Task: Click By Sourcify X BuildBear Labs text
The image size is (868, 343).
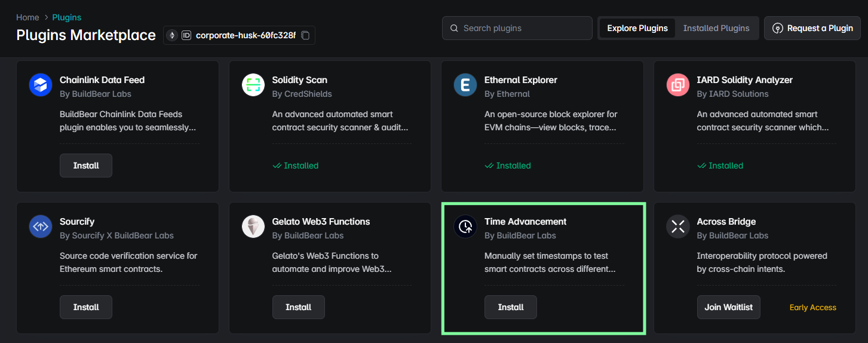Action: pyautogui.click(x=116, y=235)
